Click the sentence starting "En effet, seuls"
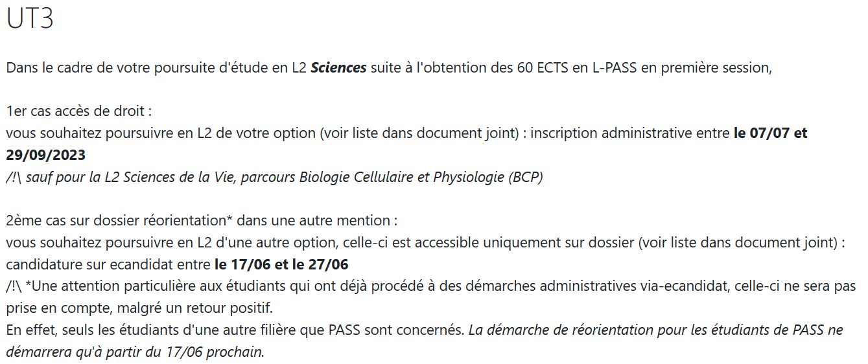This screenshot has width=868, height=364. coord(235,330)
